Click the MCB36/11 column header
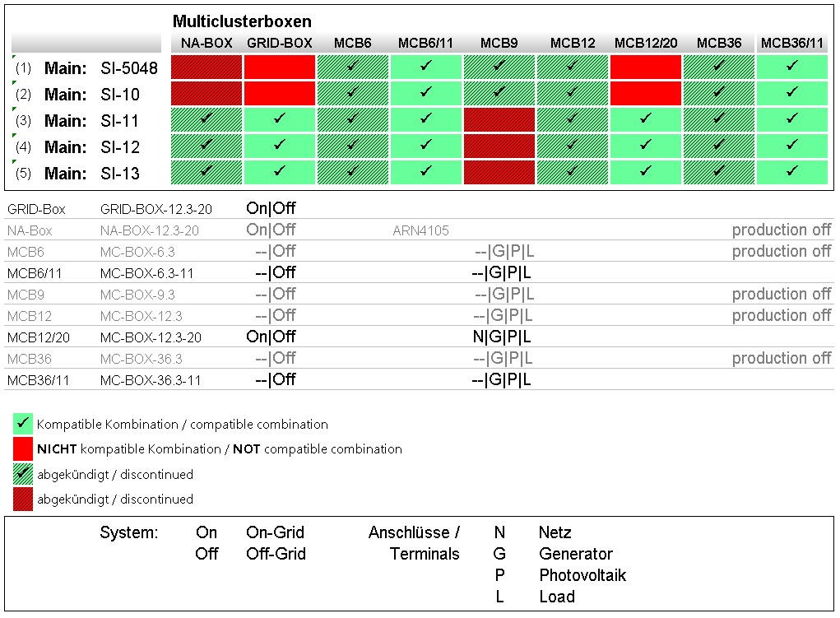Screen dimensions: 840x618 click(791, 43)
